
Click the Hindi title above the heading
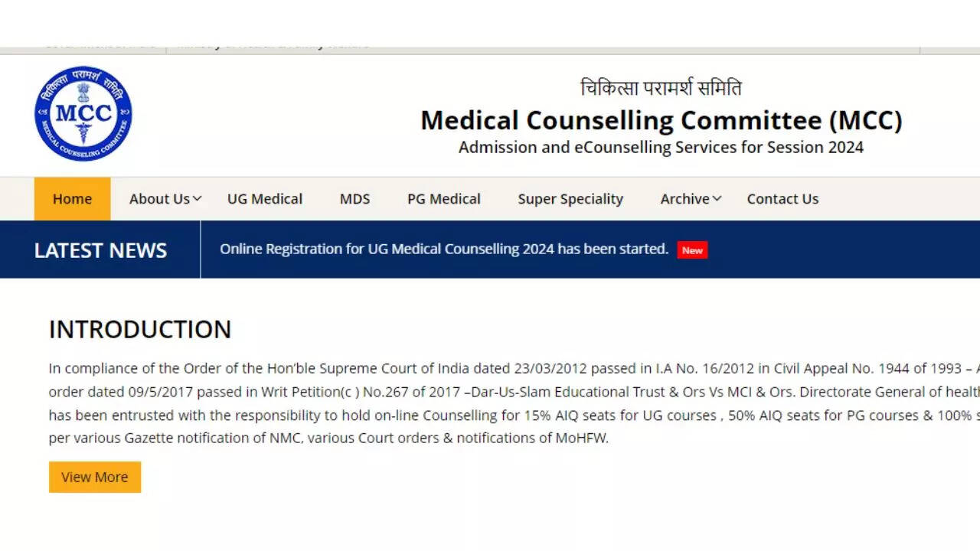coord(661,87)
